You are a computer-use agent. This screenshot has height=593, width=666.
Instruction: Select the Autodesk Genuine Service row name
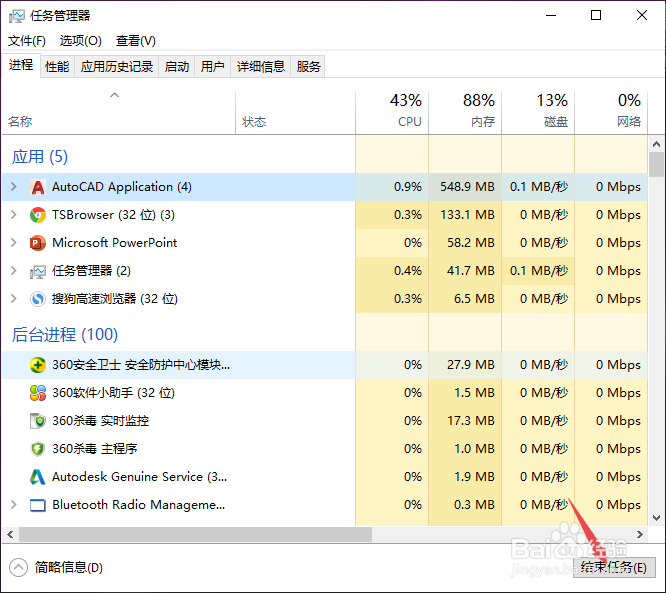pyautogui.click(x=140, y=477)
